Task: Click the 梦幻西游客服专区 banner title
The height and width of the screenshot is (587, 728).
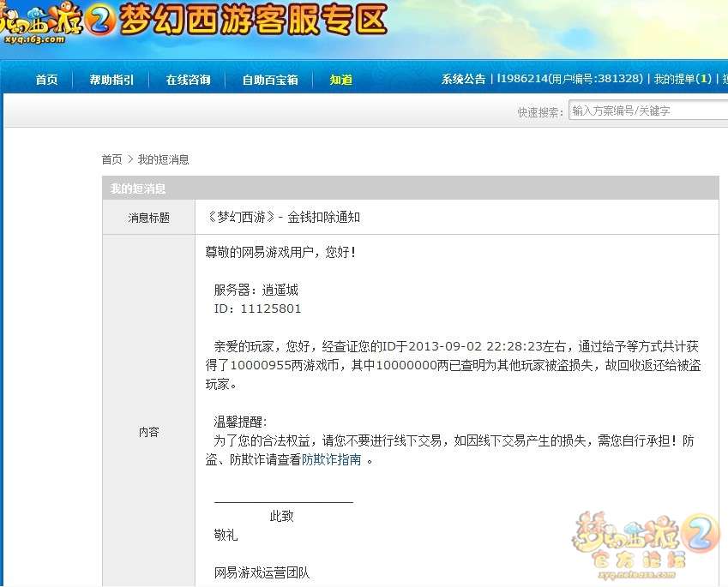Action: click(x=254, y=21)
